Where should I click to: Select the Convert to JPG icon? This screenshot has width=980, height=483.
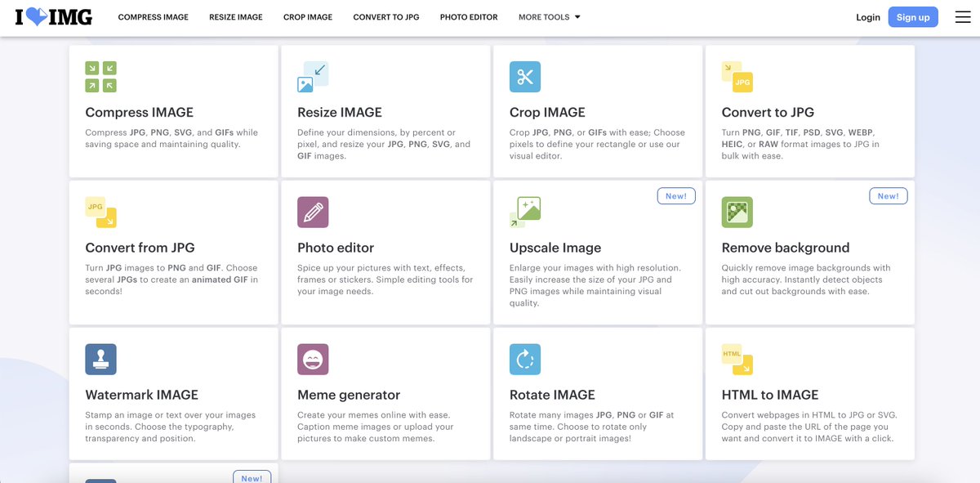point(737,76)
